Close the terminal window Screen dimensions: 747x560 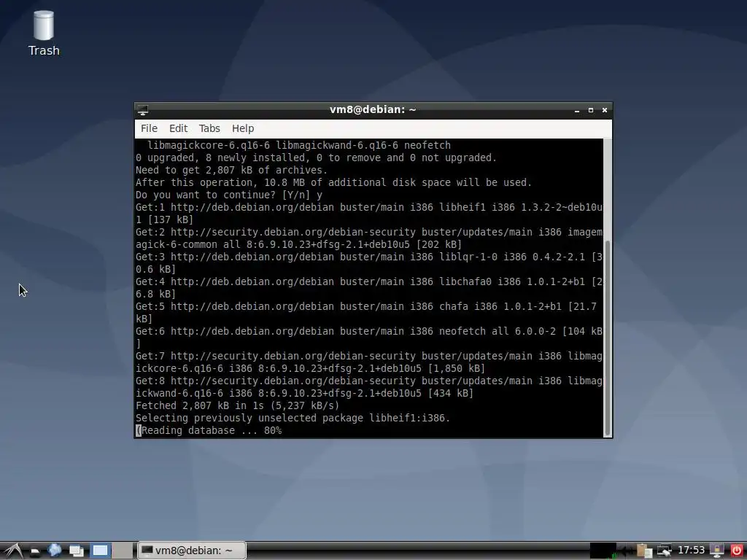[605, 110]
